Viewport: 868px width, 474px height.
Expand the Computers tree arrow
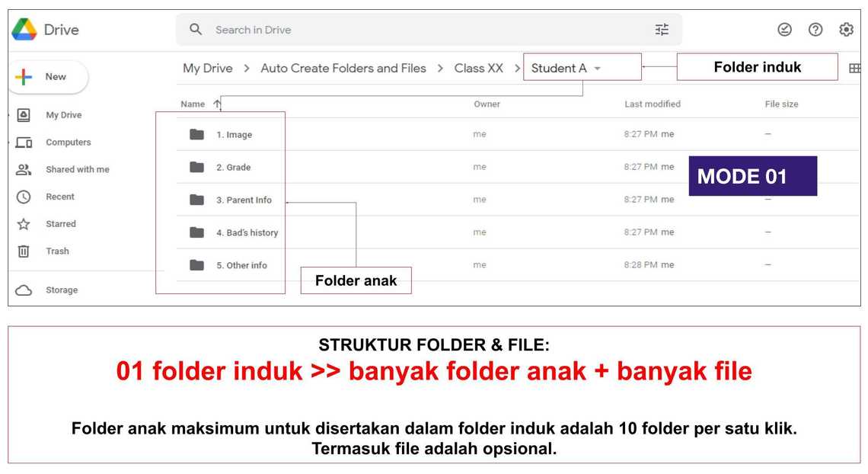(x=10, y=143)
